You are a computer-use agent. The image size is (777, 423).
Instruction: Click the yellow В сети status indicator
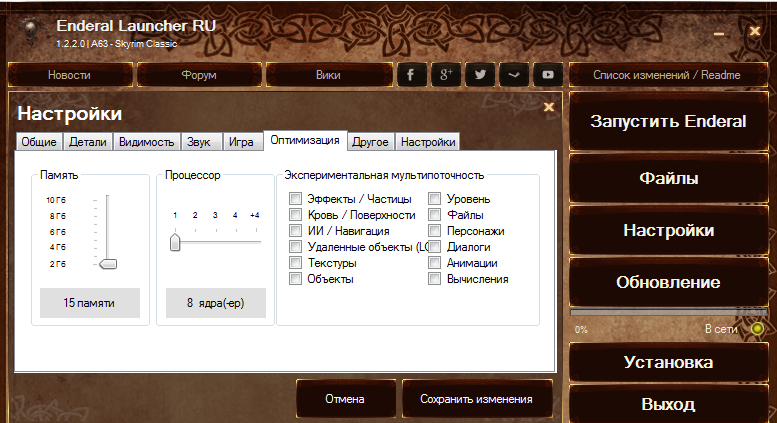pyautogui.click(x=758, y=328)
